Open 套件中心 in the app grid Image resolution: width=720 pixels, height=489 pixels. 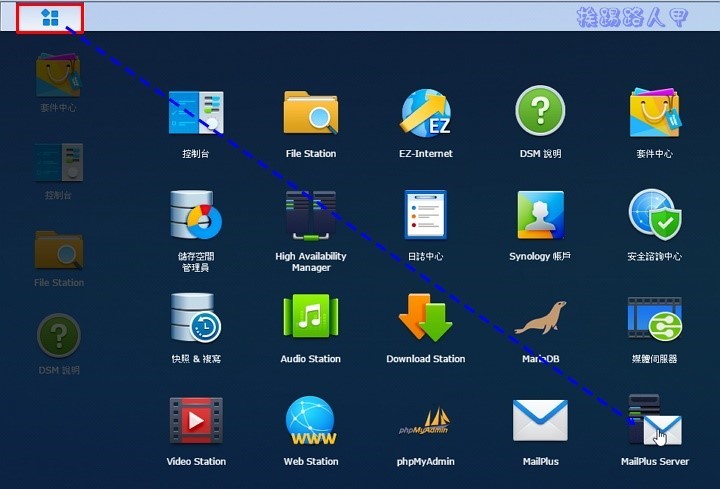tap(655, 112)
